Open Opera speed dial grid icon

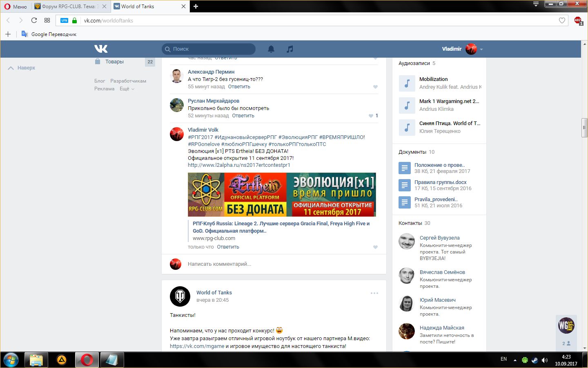(47, 20)
